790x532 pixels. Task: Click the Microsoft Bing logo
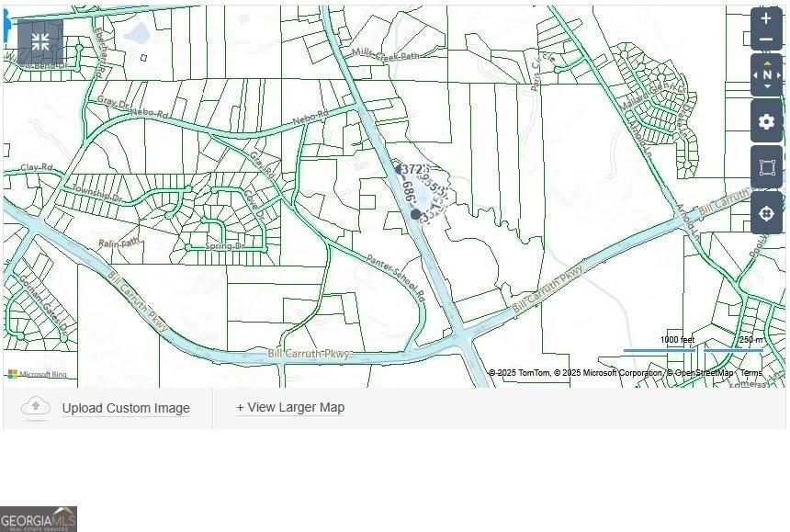pos(38,374)
